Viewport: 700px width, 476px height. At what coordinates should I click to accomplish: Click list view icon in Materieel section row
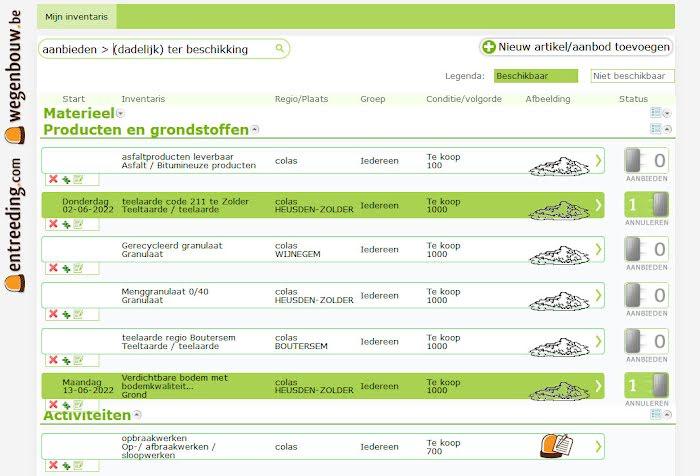pos(656,114)
